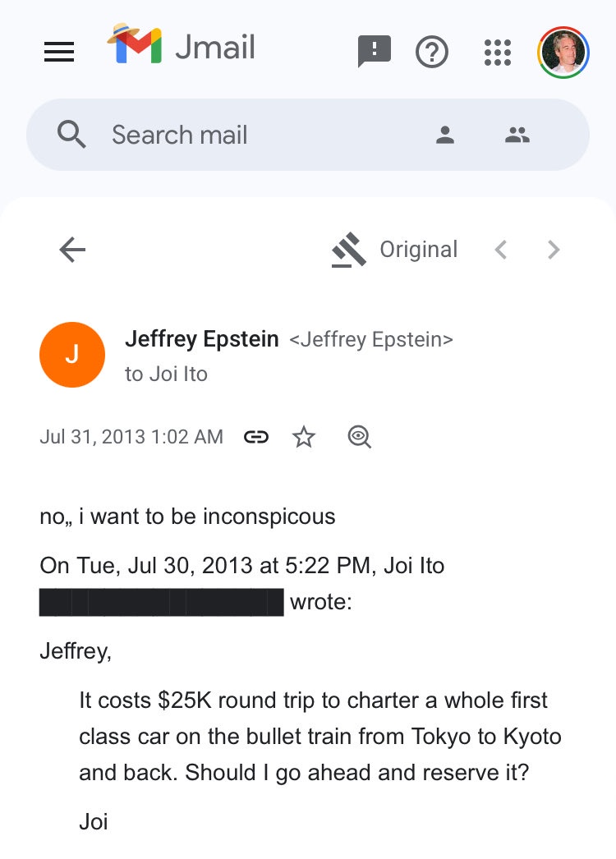Copy the email link icon
The image size is (616, 859).
pos(256,437)
